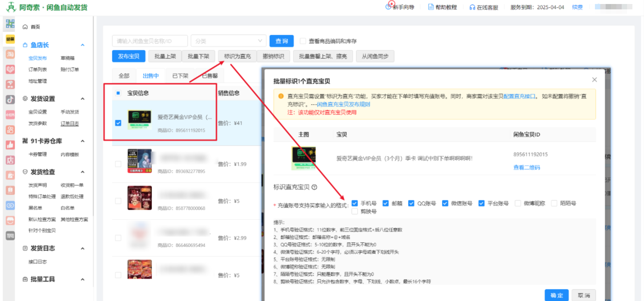Open the green grid apps icon in the sidebar
The image size is (644, 301).
click(x=10, y=24)
